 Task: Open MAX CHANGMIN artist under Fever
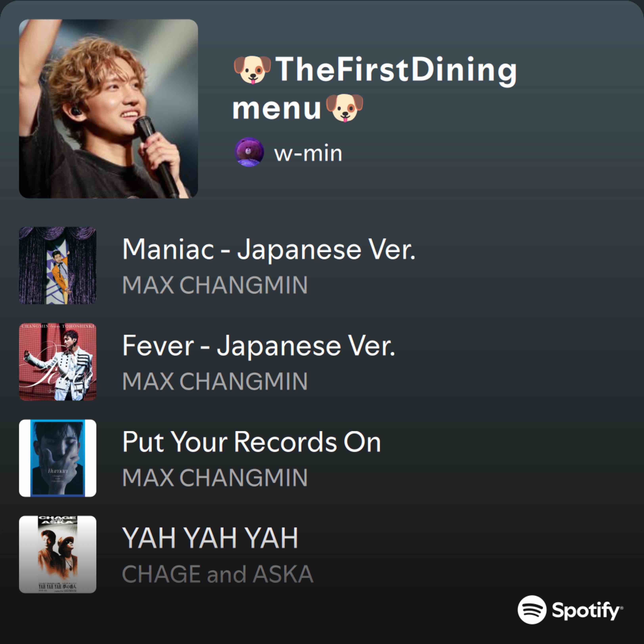215,381
